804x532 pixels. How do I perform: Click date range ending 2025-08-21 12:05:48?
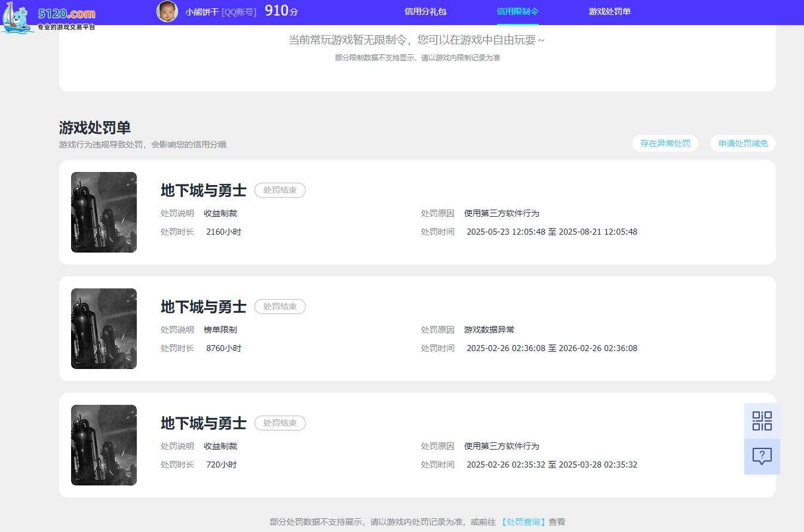(x=551, y=232)
